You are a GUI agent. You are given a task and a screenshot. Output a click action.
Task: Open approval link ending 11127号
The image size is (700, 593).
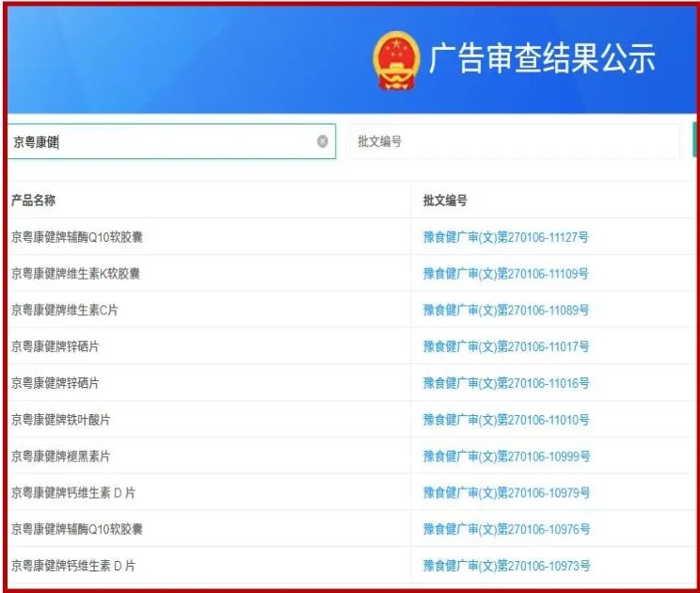click(x=506, y=236)
